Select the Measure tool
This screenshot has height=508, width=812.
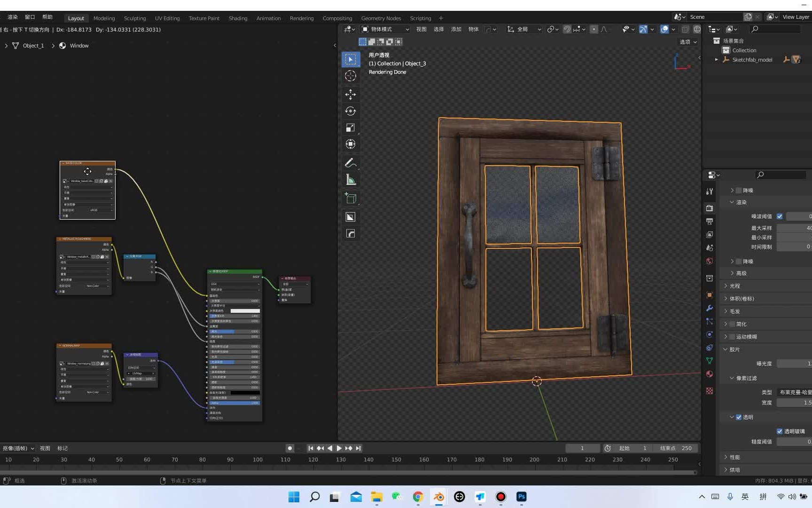pos(351,179)
